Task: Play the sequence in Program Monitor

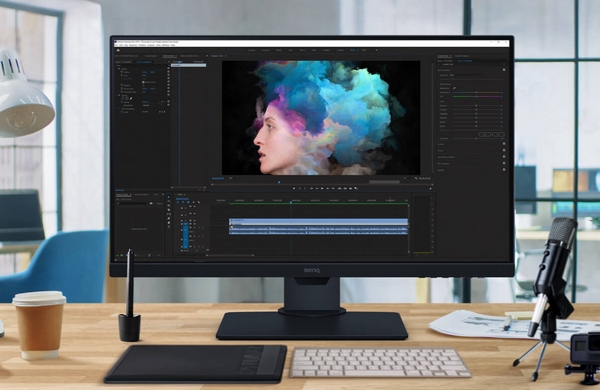Action: [x=322, y=188]
